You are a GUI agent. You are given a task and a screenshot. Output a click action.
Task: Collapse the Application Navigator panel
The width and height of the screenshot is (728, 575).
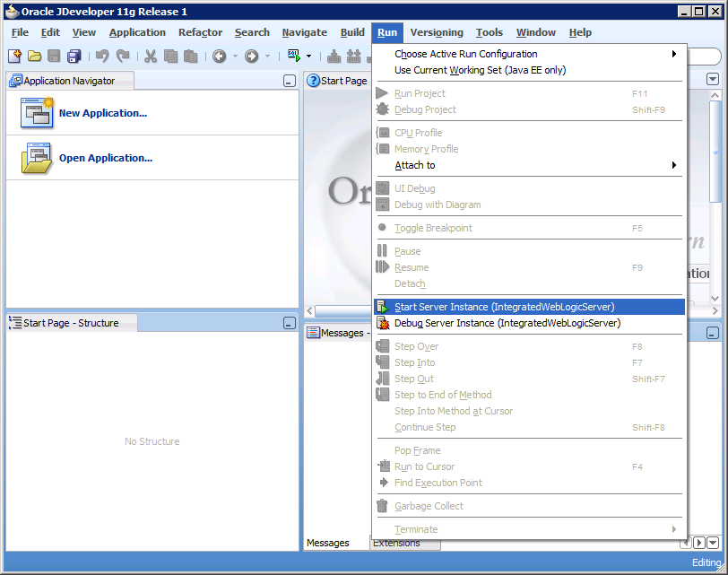click(x=289, y=81)
